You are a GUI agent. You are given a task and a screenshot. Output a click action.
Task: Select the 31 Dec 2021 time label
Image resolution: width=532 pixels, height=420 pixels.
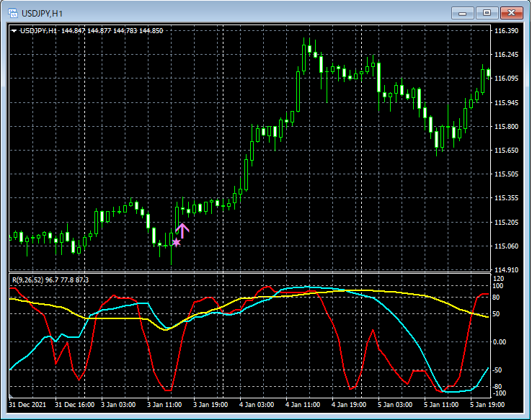27,406
